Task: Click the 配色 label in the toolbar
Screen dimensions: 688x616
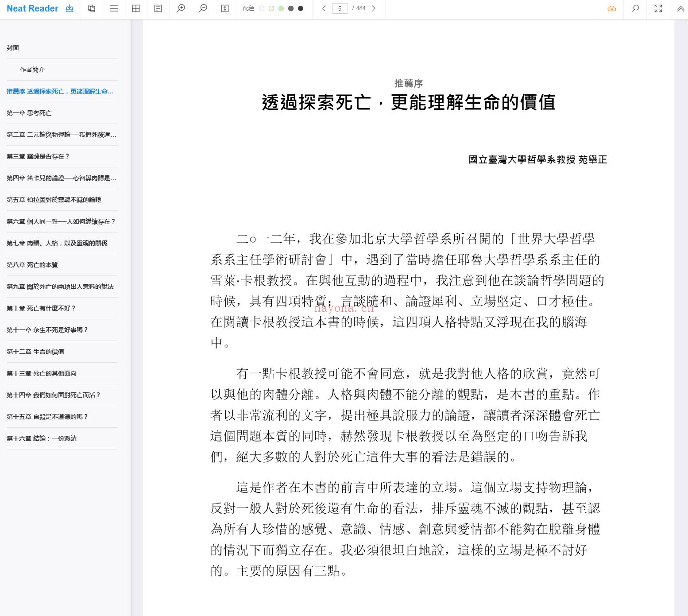Action: click(249, 8)
